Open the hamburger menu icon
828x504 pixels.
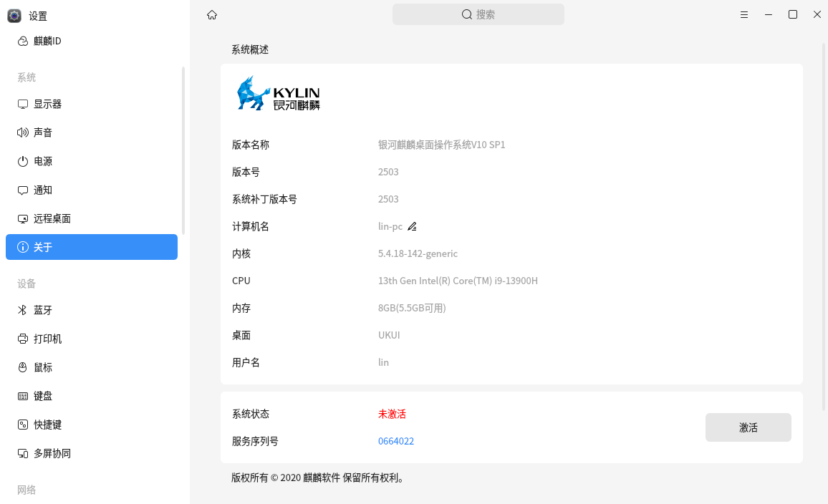coord(744,15)
